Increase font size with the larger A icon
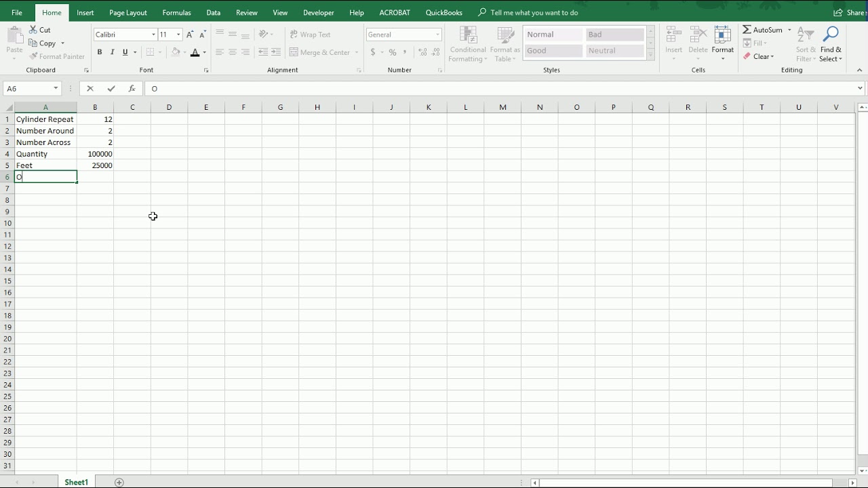868x488 pixels. (x=190, y=35)
